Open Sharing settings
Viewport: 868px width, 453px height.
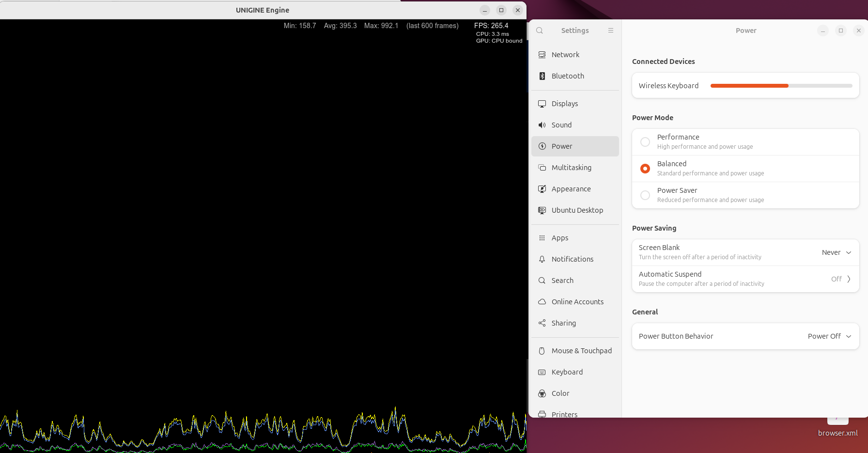click(575, 323)
